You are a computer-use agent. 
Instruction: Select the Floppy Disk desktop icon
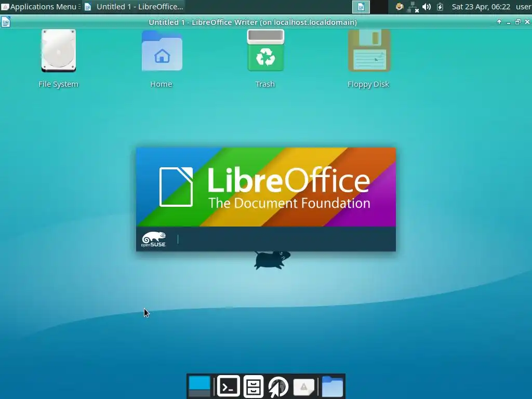(x=369, y=50)
